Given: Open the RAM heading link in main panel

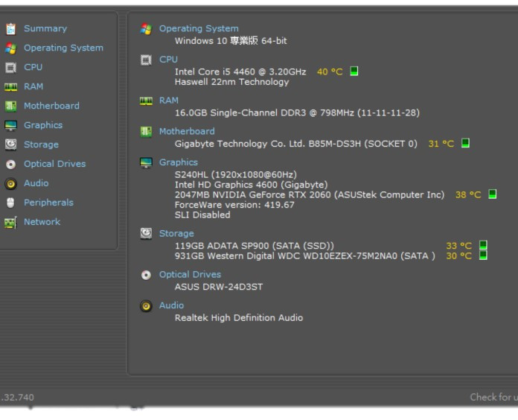Looking at the screenshot, I should pyautogui.click(x=169, y=101).
